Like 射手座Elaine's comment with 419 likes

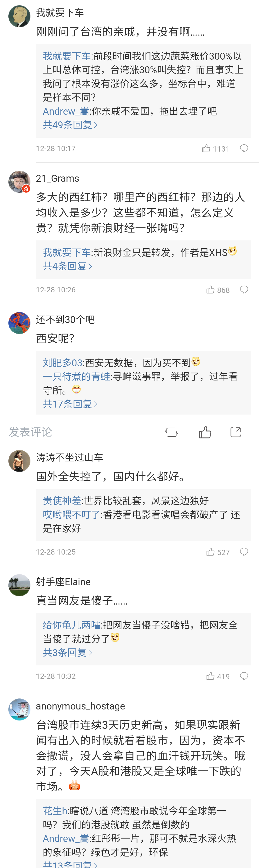pos(210,676)
